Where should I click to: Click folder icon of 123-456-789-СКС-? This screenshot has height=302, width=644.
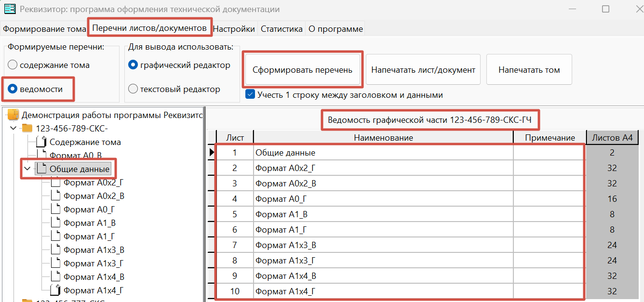[27, 128]
